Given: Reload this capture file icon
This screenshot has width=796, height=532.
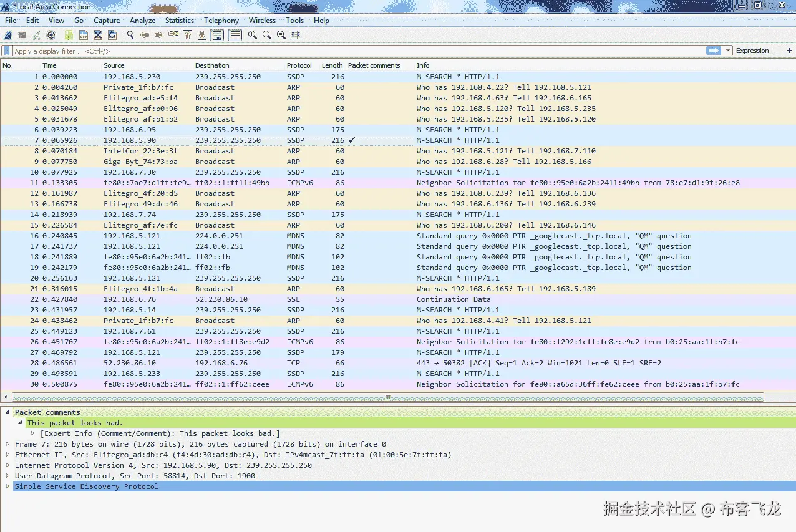Looking at the screenshot, I should 112,36.
